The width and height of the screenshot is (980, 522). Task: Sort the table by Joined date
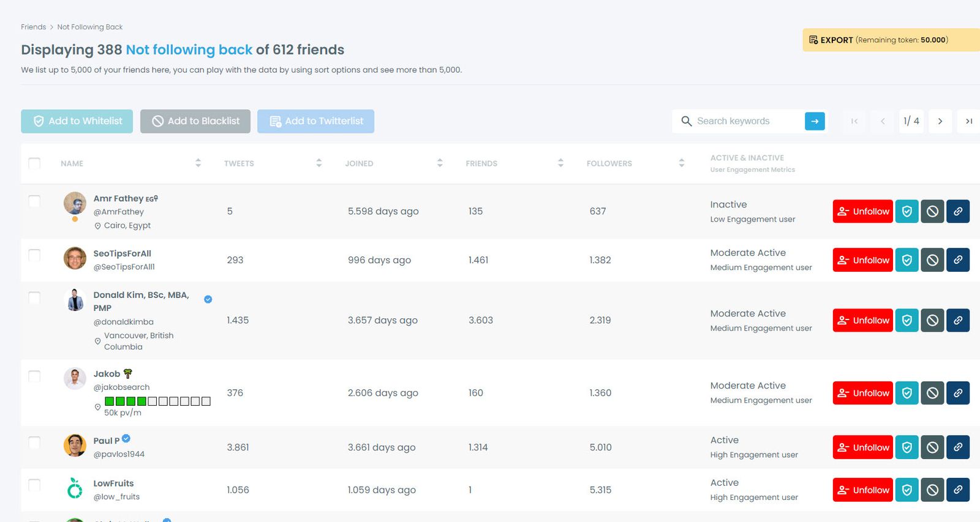[x=440, y=163]
